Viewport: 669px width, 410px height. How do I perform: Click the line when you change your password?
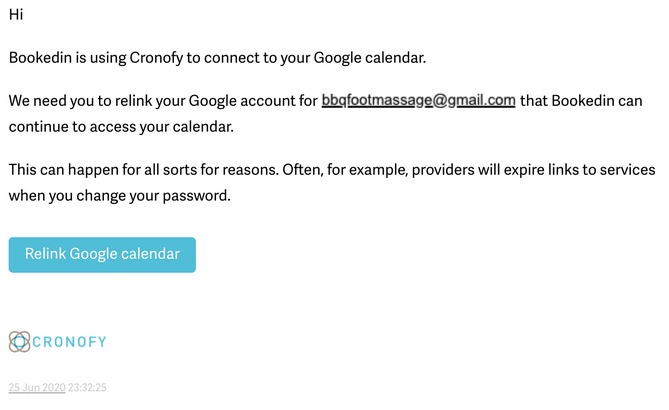tap(119, 196)
